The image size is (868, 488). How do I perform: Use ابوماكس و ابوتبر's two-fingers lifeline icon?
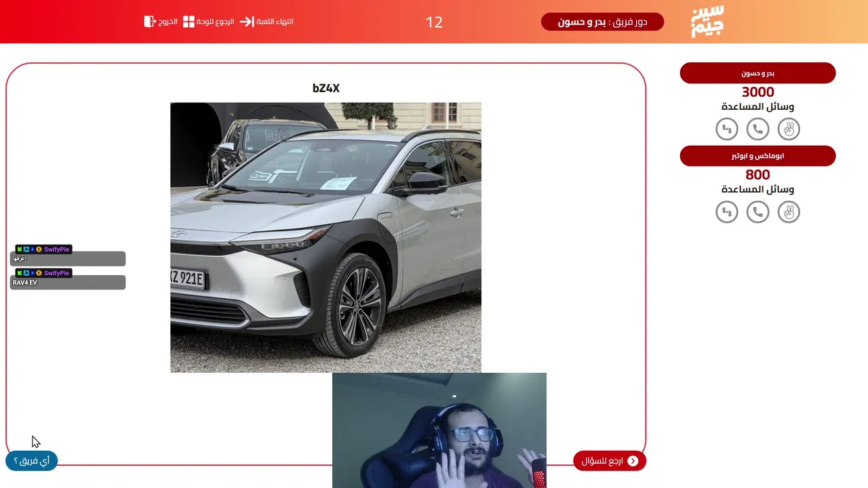(789, 212)
